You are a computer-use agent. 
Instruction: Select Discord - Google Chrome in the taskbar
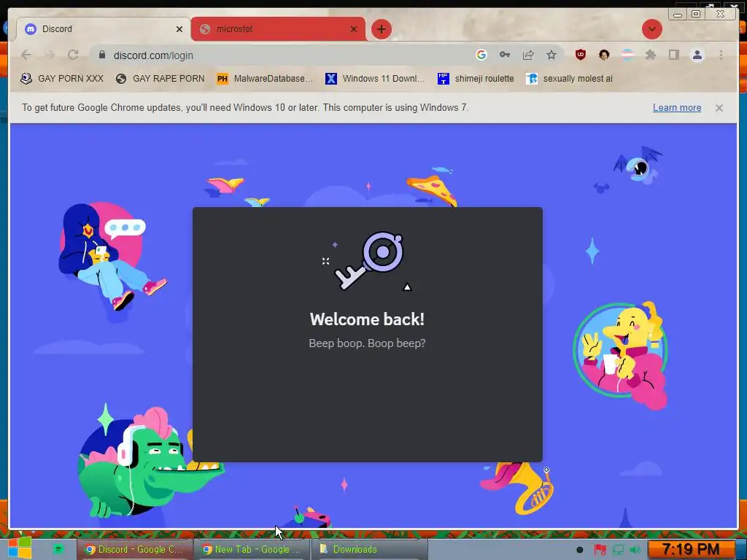tap(134, 549)
